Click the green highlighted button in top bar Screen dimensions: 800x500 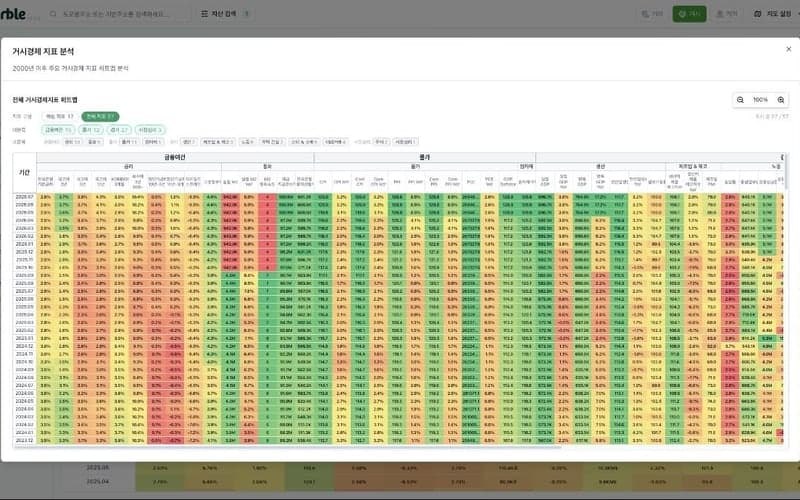(x=689, y=14)
